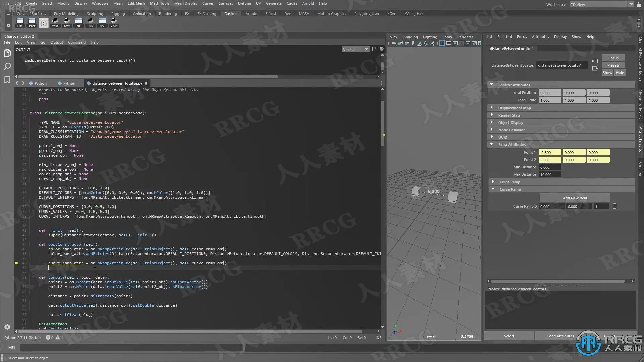Screen dimensions: 644x362
Task: Click save output icon in Output panel
Action: [374, 49]
